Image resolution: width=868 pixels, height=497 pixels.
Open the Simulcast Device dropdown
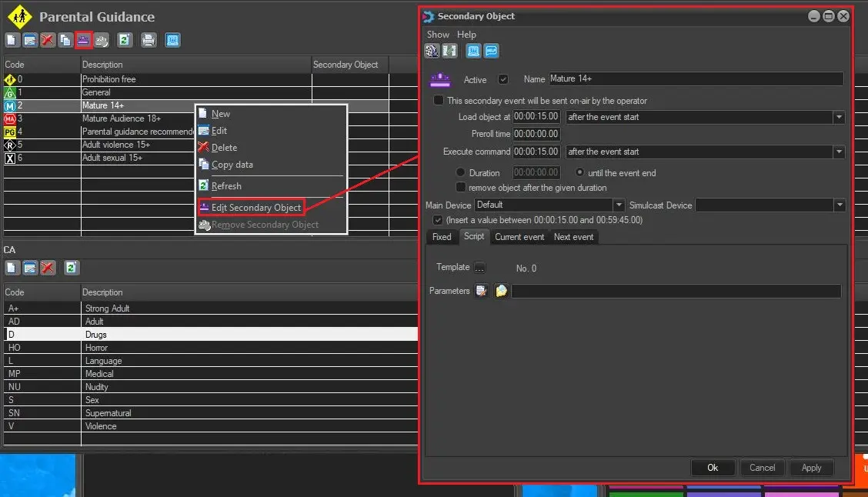click(839, 205)
